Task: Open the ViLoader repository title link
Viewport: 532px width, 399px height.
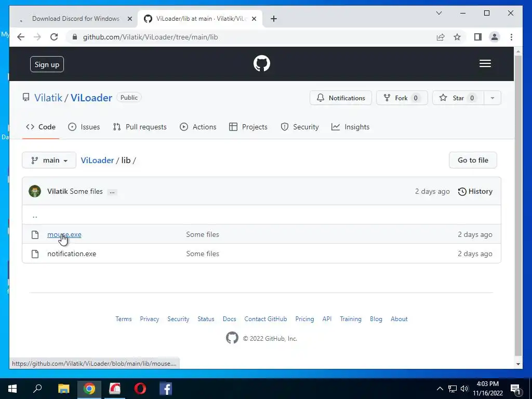Action: pos(91,98)
